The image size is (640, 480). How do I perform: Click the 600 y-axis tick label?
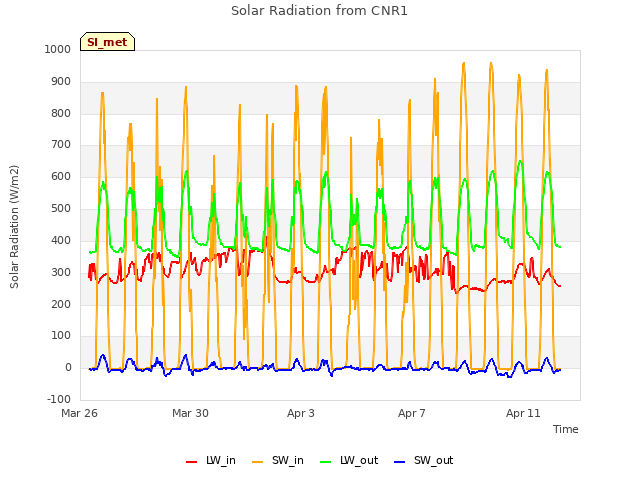(x=61, y=176)
